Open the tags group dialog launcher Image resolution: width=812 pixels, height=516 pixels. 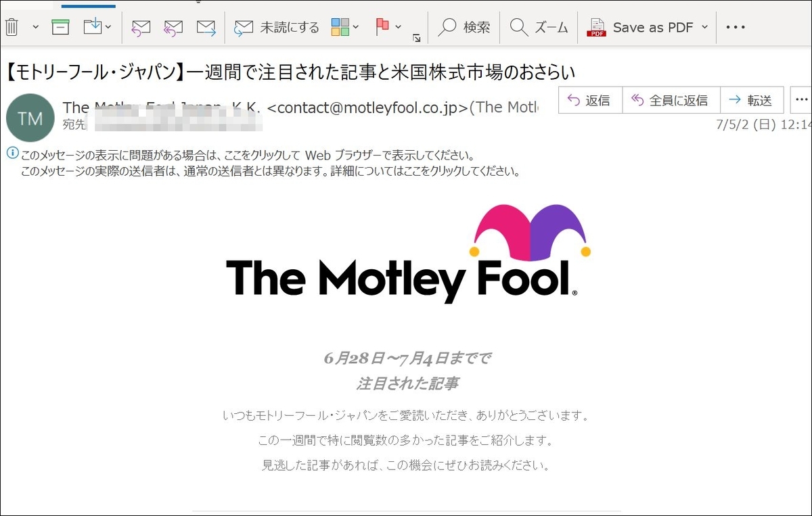(417, 39)
